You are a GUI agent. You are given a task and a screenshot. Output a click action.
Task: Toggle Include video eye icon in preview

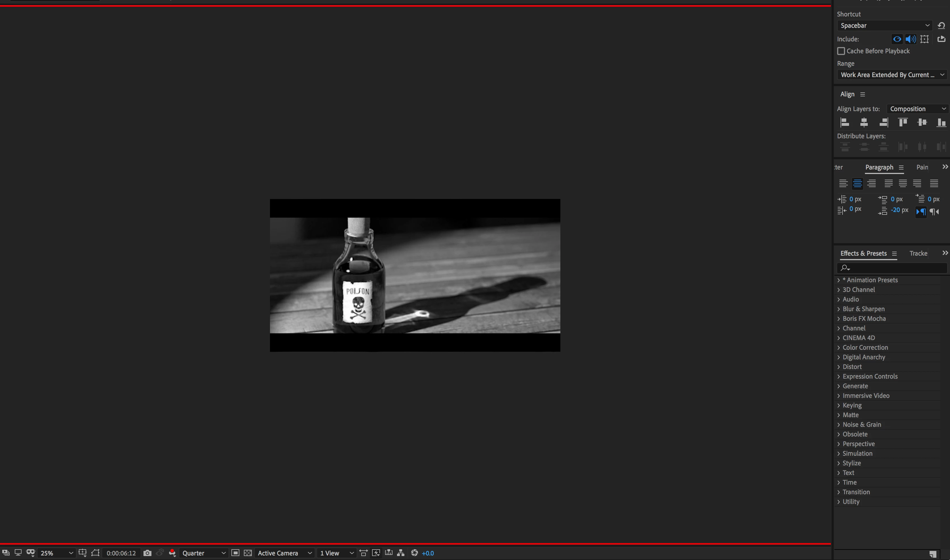pos(897,39)
